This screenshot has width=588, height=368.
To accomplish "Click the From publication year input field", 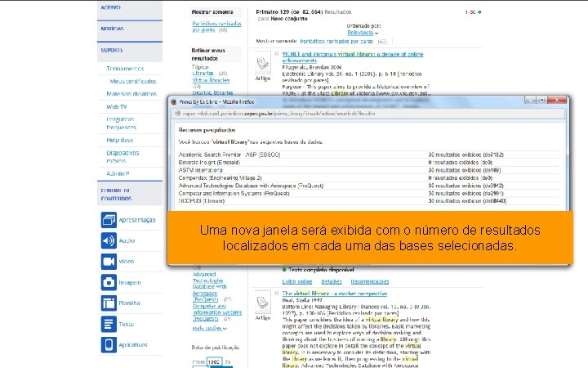I will point(214,361).
